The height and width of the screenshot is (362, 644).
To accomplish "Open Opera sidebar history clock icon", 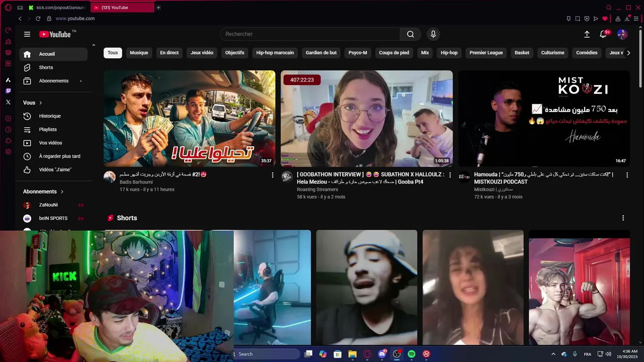I will 8,130.
